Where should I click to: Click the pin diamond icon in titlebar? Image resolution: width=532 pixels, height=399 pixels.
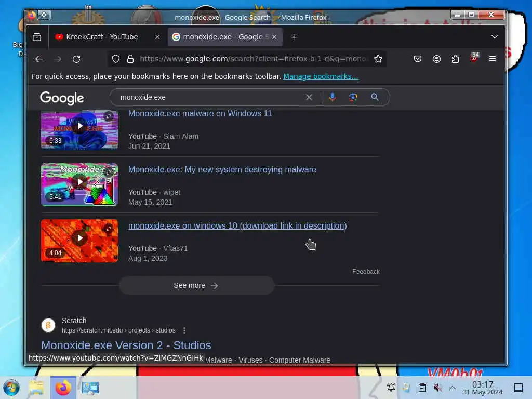(44, 15)
